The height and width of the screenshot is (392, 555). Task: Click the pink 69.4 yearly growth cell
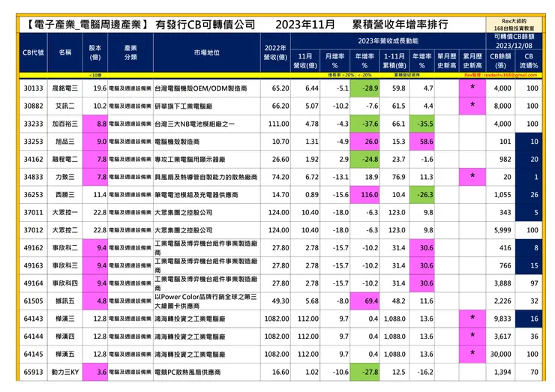click(364, 301)
